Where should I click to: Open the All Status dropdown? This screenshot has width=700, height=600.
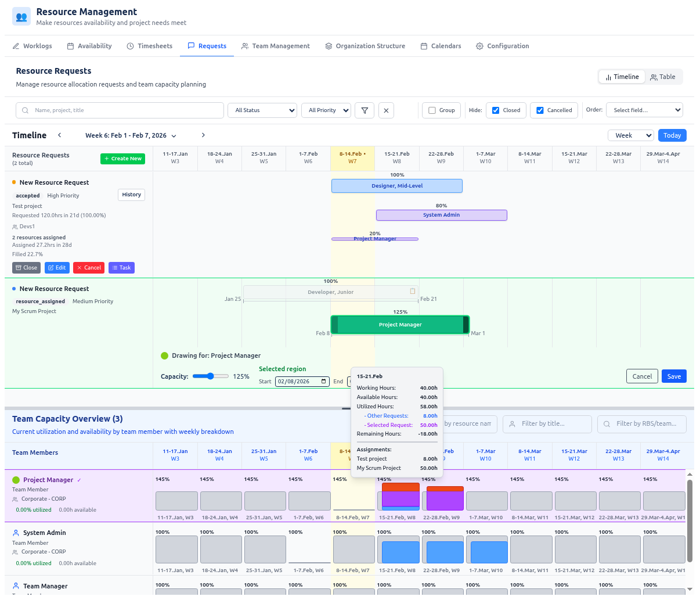tap(262, 110)
